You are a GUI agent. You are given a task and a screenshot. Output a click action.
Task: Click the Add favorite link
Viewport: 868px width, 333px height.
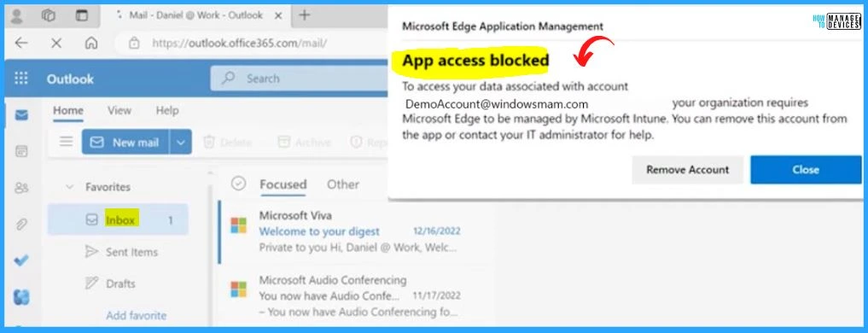pyautogui.click(x=137, y=315)
